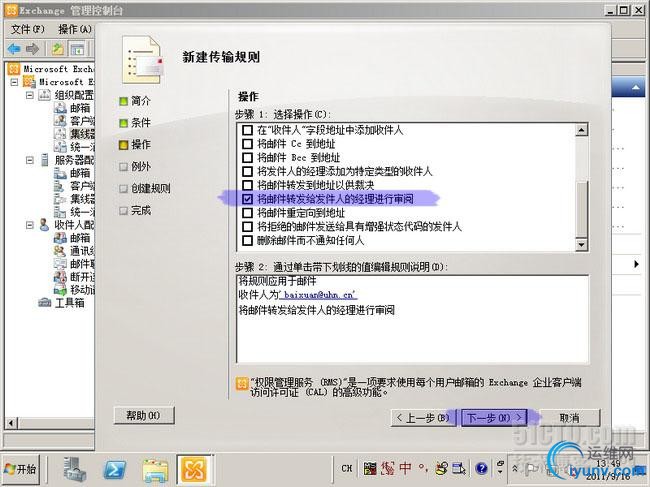
Task: Click the 完成 wizard step
Action: click(x=136, y=211)
